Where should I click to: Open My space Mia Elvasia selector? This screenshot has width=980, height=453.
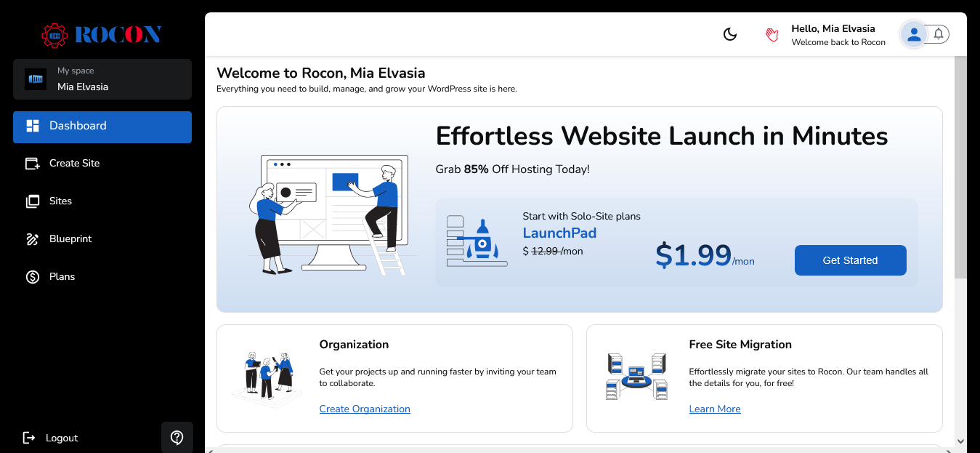(102, 79)
